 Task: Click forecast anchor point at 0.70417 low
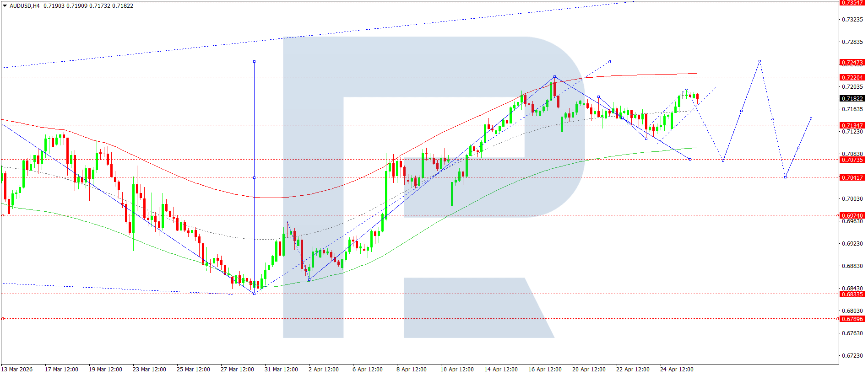(785, 177)
